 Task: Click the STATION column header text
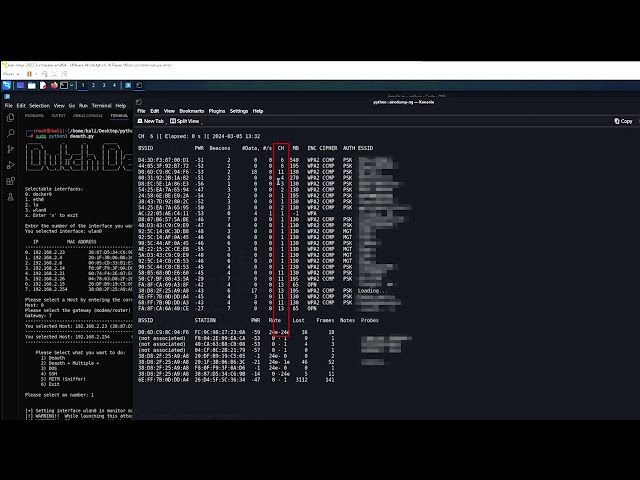tap(205, 320)
